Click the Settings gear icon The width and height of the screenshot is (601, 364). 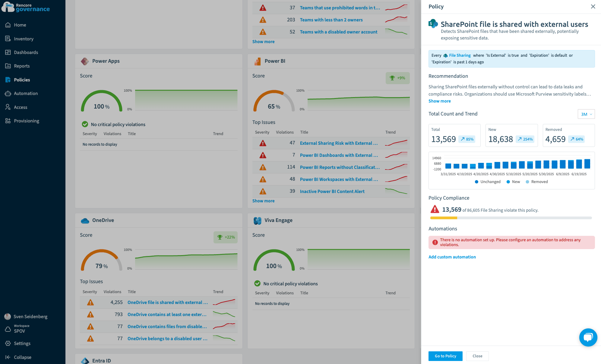pos(8,343)
